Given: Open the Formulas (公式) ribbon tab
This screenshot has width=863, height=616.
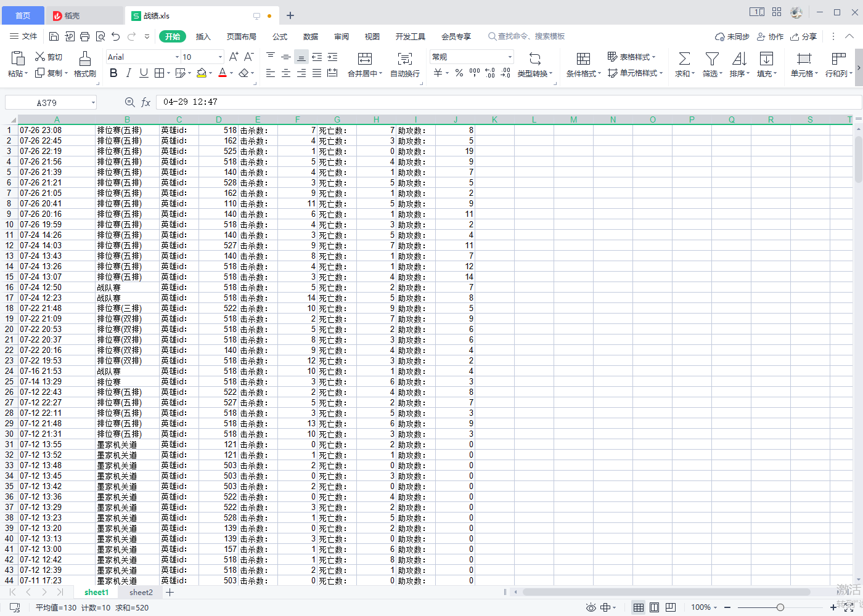Looking at the screenshot, I should (x=280, y=36).
